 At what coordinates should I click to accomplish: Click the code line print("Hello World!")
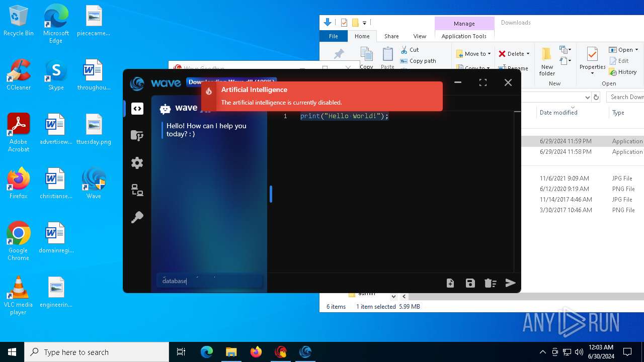345,116
